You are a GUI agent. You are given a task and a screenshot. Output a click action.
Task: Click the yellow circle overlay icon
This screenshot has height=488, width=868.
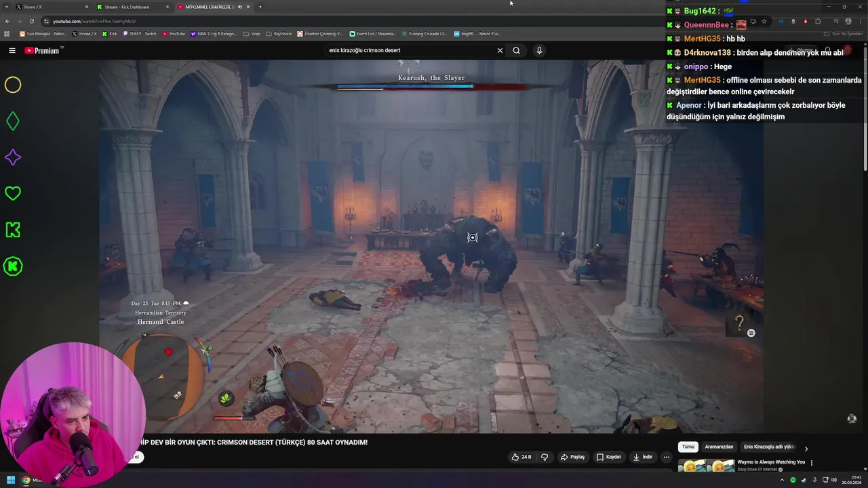click(x=13, y=85)
